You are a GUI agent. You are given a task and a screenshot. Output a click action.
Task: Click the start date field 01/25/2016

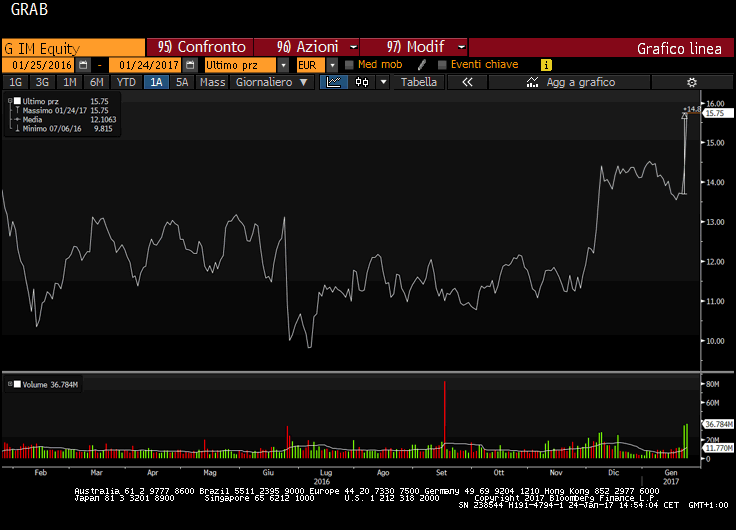click(45, 65)
